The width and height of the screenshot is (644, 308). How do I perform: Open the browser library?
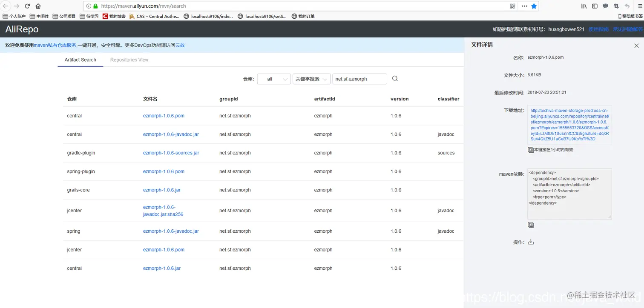pos(584,6)
